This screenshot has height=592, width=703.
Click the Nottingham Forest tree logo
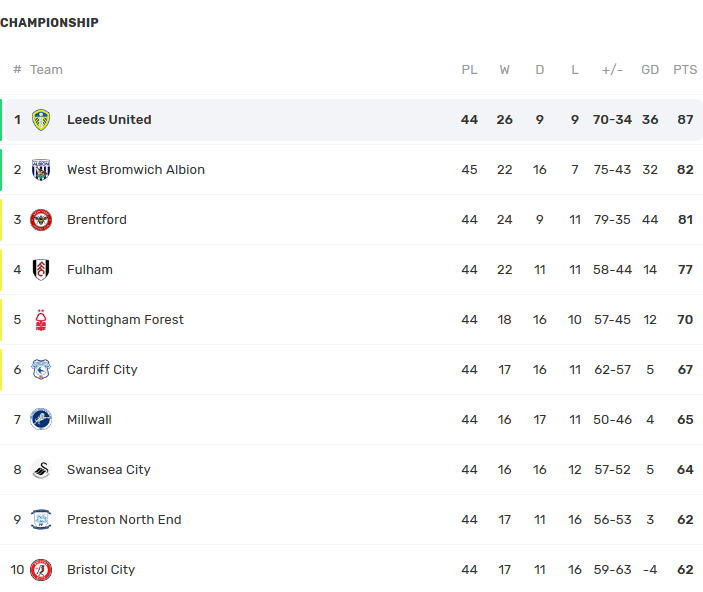tap(41, 320)
